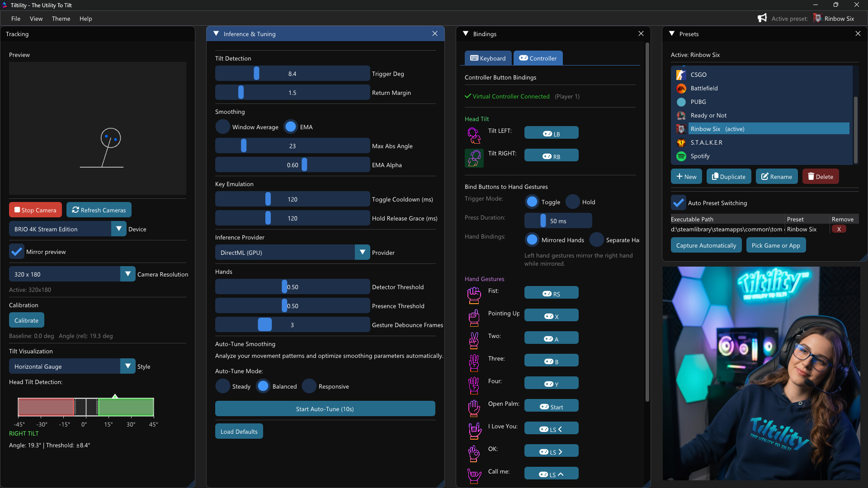Select the Spotify preset icon
The height and width of the screenshot is (488, 868).
[681, 156]
